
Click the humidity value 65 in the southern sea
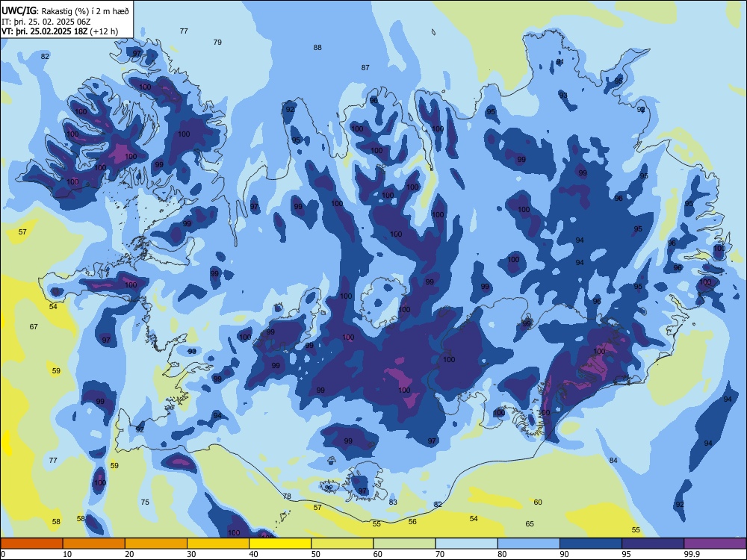point(530,523)
